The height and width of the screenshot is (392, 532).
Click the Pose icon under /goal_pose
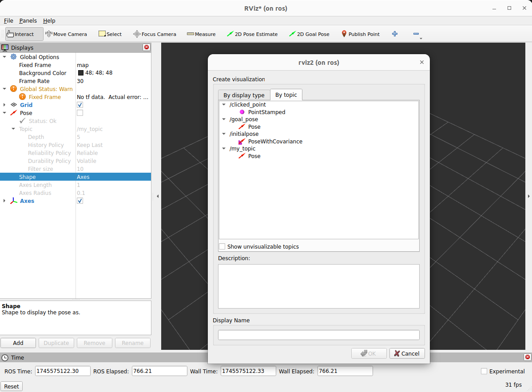pyautogui.click(x=242, y=127)
